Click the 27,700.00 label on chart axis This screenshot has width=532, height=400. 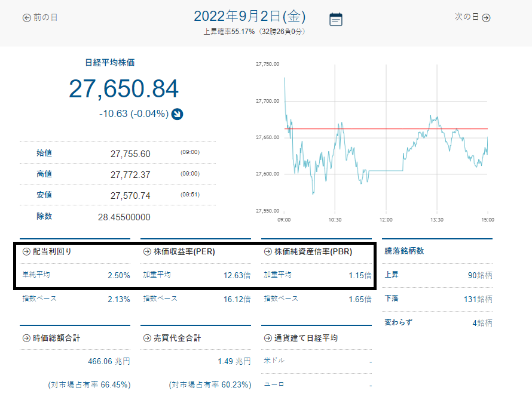[267, 101]
